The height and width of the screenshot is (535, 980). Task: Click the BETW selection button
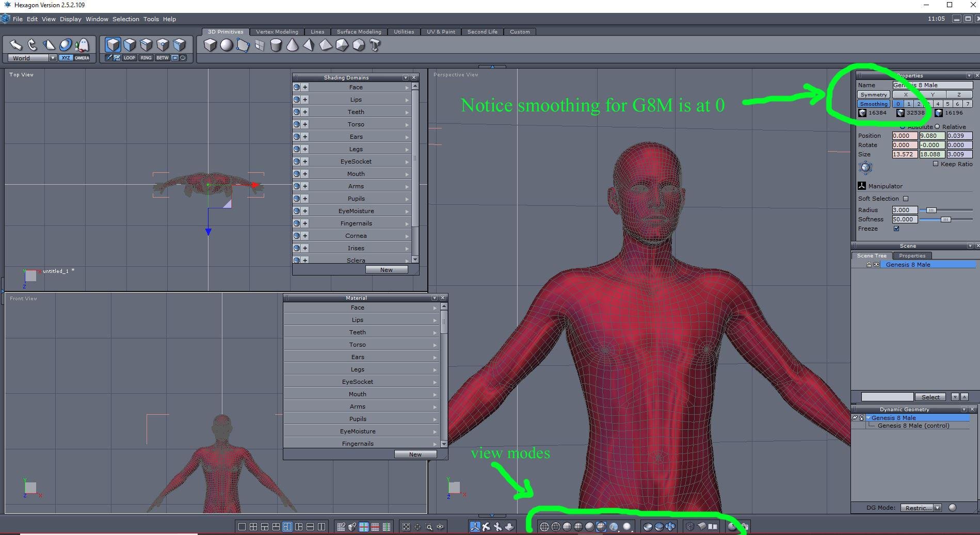tap(163, 58)
